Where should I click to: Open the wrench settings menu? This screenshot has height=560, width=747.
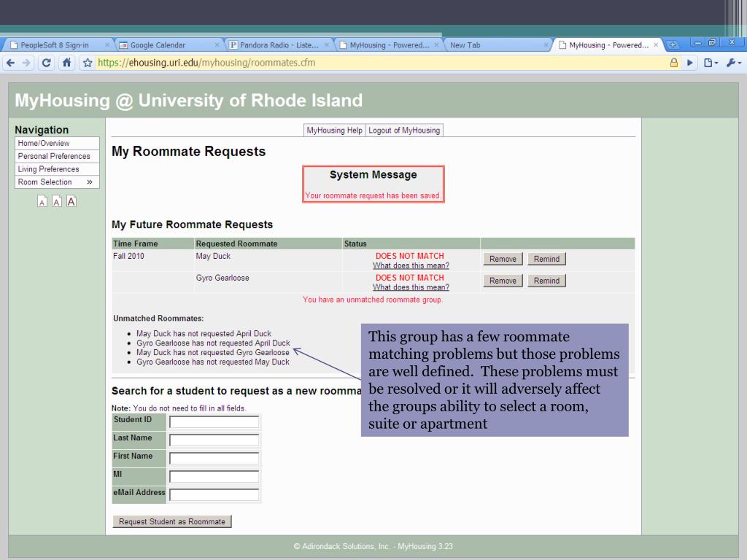733,63
